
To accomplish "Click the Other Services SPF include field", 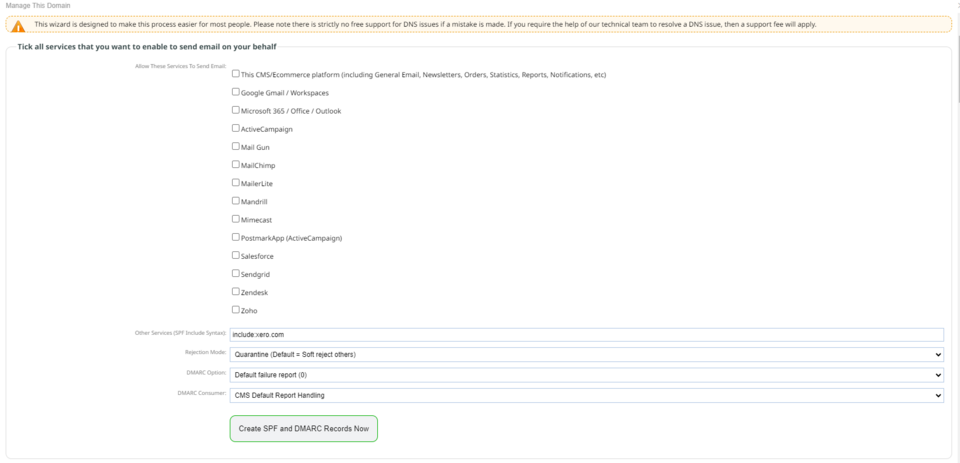I will click(586, 335).
